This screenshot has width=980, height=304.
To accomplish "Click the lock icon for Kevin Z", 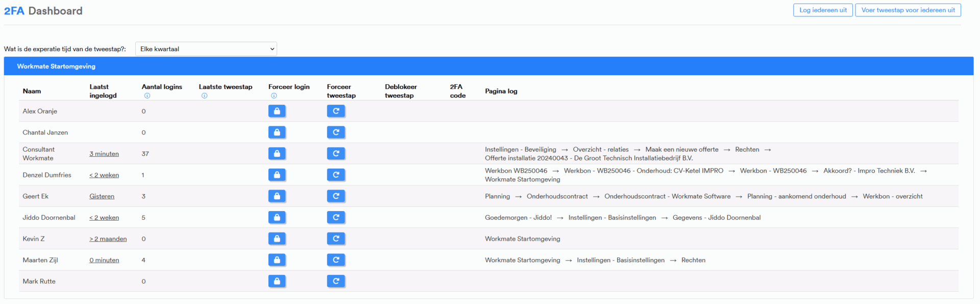I will point(277,239).
